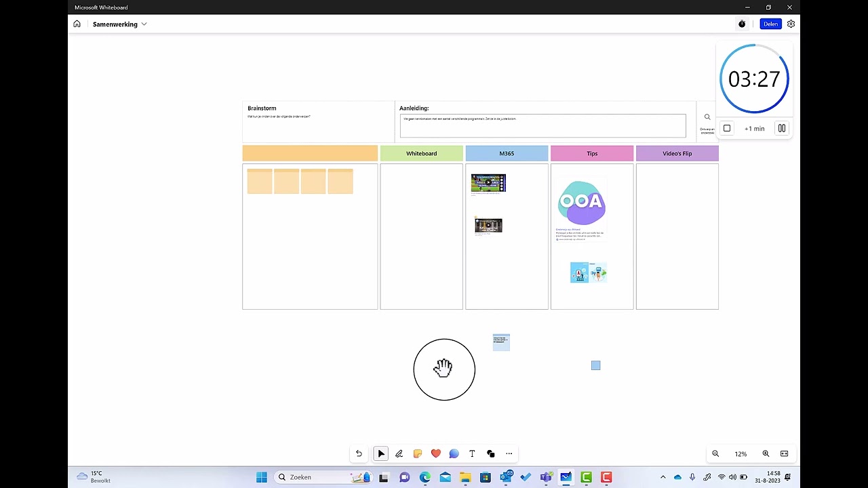Fit whiteboard content to screen
This screenshot has width=868, height=488.
[785, 454]
